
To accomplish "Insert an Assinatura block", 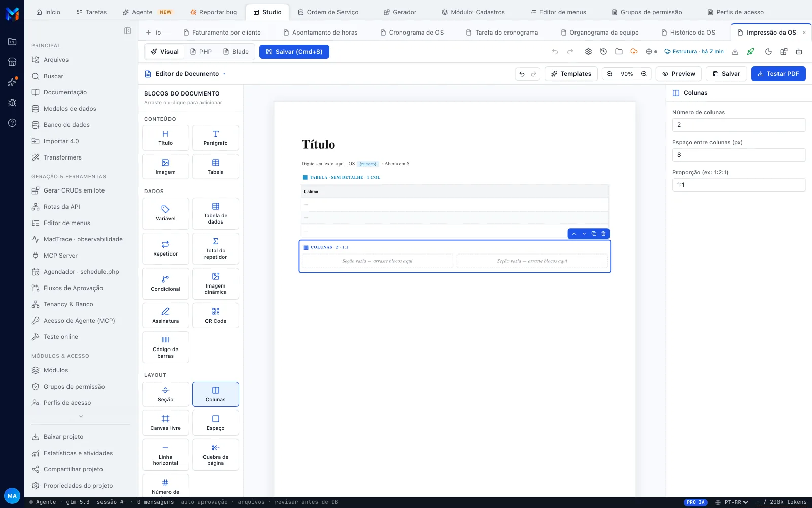I will [x=165, y=315].
